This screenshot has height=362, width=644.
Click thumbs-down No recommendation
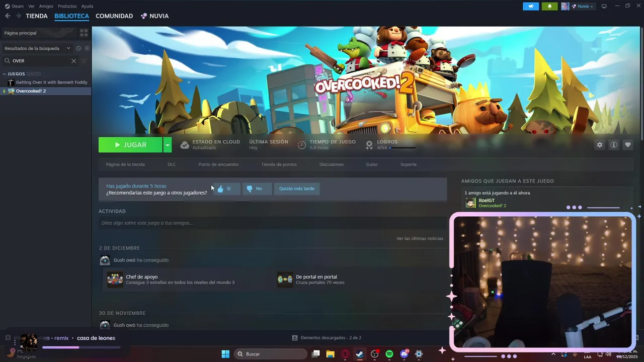click(x=257, y=189)
